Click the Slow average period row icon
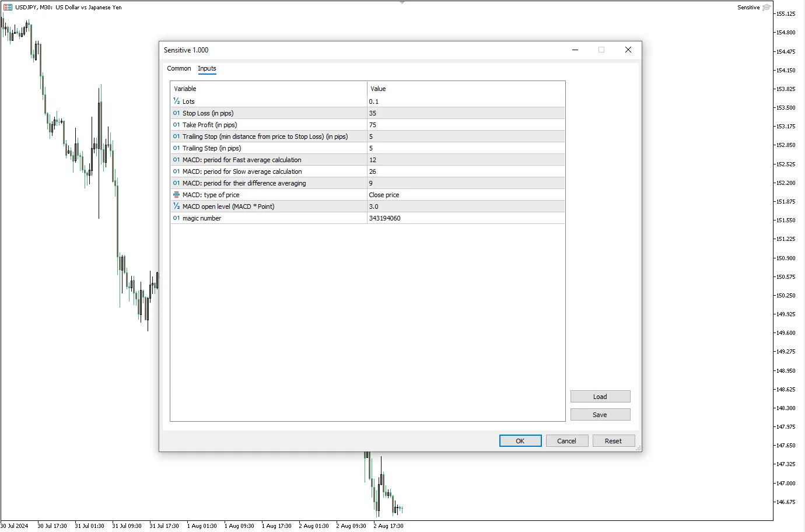This screenshot has width=805, height=532. [x=176, y=171]
